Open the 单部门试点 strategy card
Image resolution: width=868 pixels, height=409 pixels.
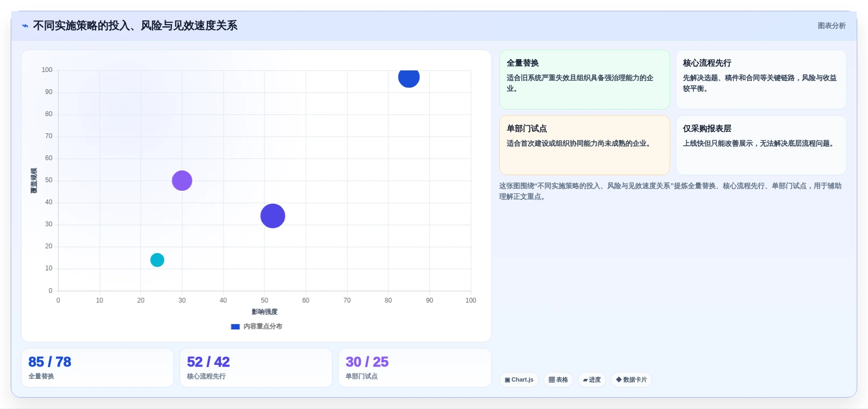585,145
